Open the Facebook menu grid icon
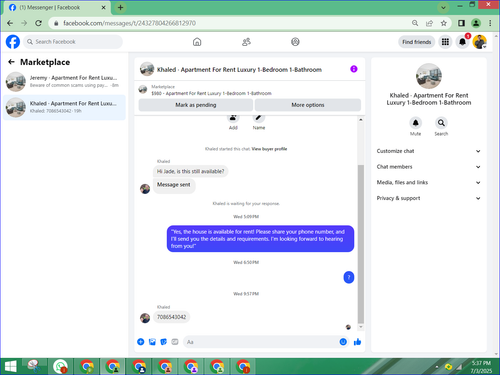Viewport: 500px width, 375px height. tap(445, 42)
